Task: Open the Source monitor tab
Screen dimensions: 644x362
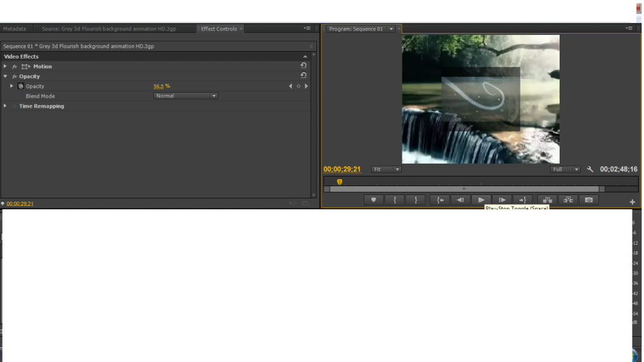Action: pyautogui.click(x=109, y=29)
